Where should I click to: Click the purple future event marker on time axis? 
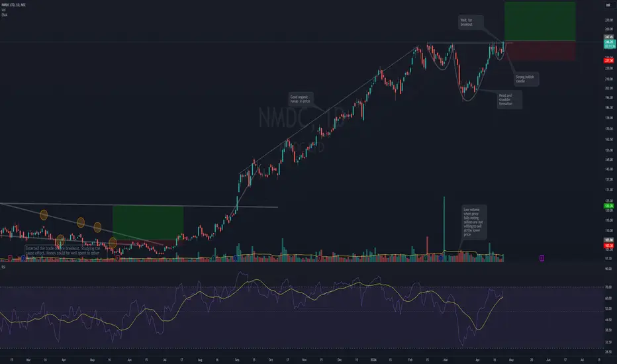coord(542,258)
